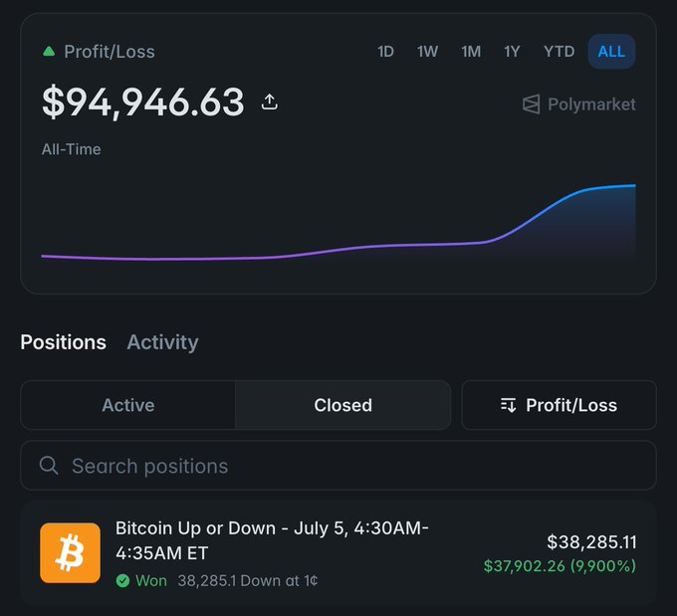Switch to the Positions tab
This screenshot has height=616, width=677.
pyautogui.click(x=63, y=342)
